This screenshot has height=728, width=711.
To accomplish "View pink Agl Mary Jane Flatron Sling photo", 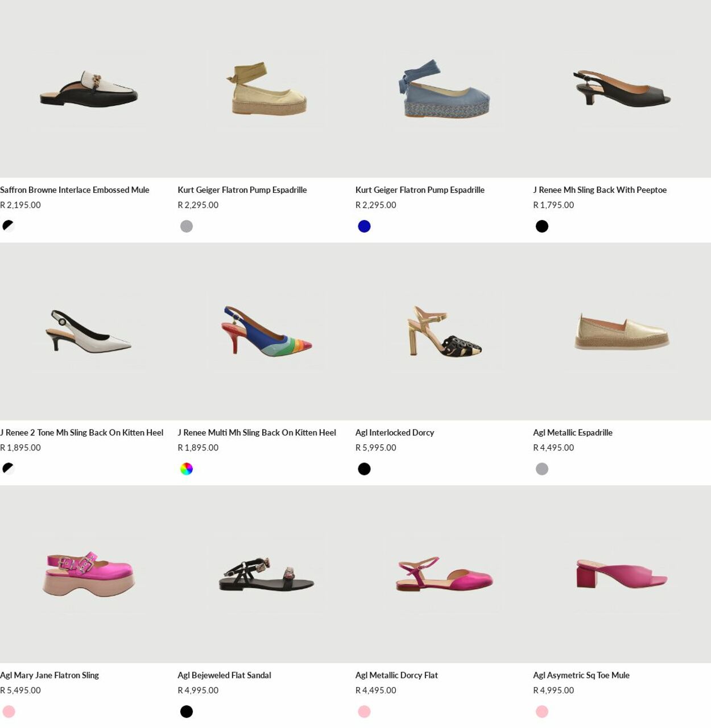I will pyautogui.click(x=89, y=574).
